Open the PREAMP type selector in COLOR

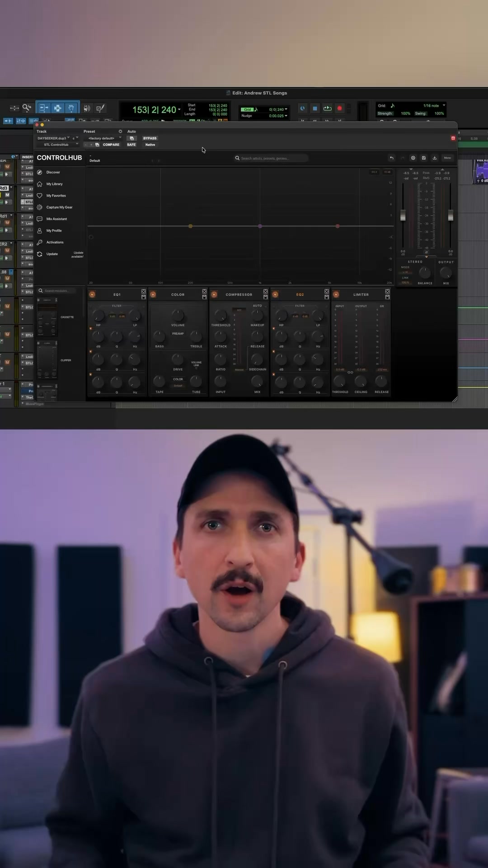click(x=178, y=334)
